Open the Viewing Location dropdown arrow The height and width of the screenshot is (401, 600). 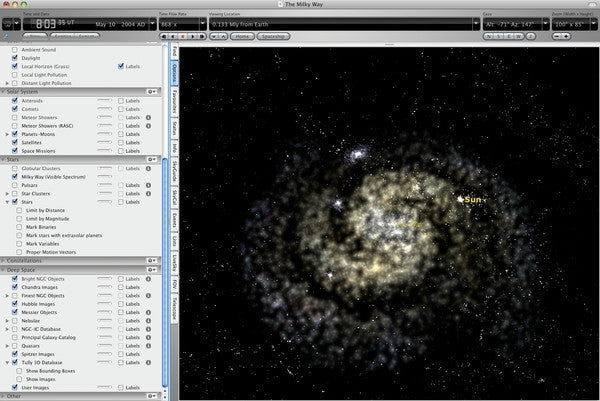click(x=476, y=24)
